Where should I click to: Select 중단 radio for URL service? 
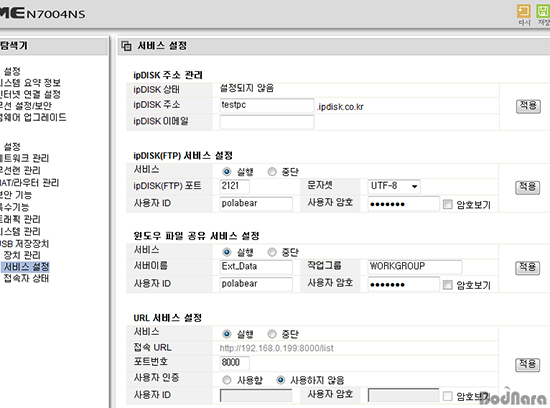coord(272,334)
